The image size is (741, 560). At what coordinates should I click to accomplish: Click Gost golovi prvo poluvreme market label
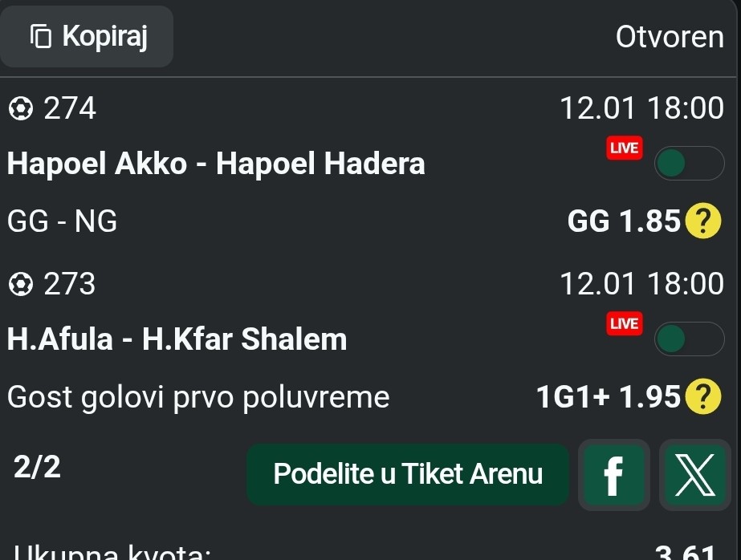click(x=198, y=396)
